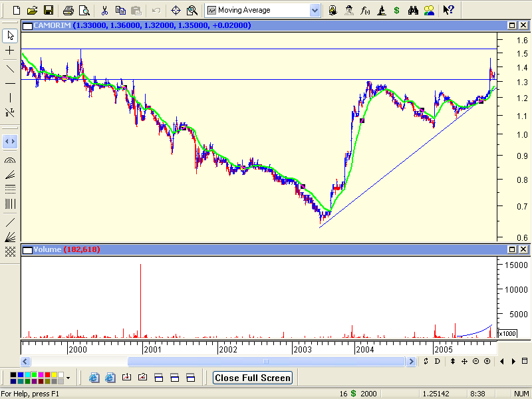Go to the next chart with right triangle
Image resolution: width=532 pixels, height=399 pixels.
pos(513,361)
